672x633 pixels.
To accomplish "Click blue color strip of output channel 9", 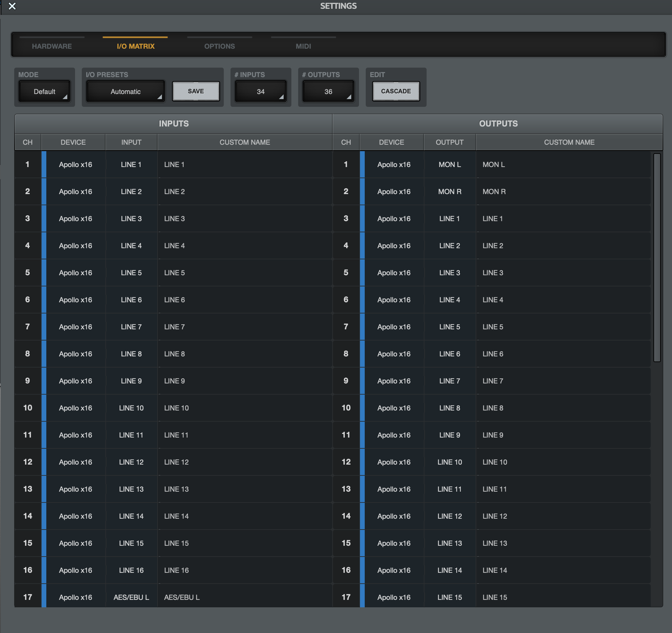I will pos(362,381).
